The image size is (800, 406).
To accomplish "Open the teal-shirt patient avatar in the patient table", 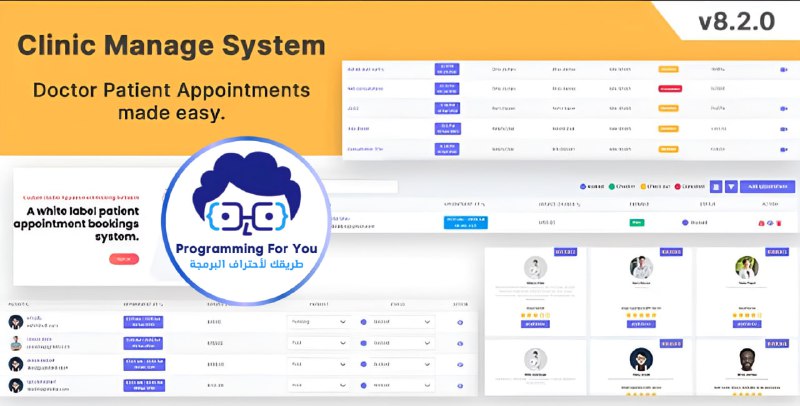I will (x=16, y=343).
